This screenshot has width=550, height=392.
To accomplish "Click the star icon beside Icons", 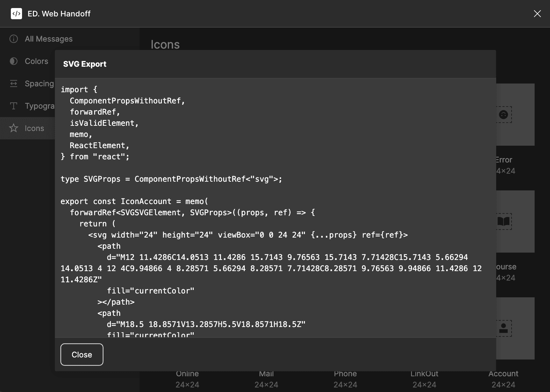I will (x=14, y=128).
